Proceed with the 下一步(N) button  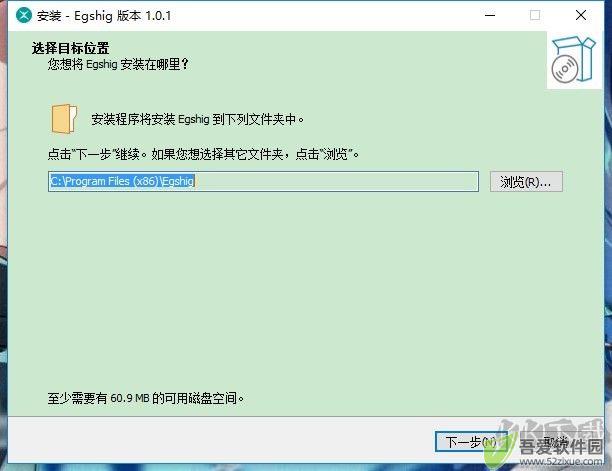click(471, 442)
